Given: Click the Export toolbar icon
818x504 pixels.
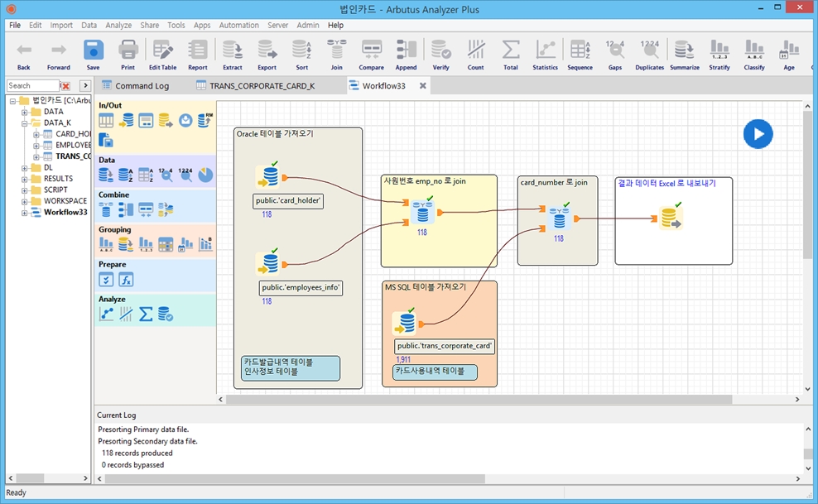Looking at the screenshot, I should pos(267,50).
